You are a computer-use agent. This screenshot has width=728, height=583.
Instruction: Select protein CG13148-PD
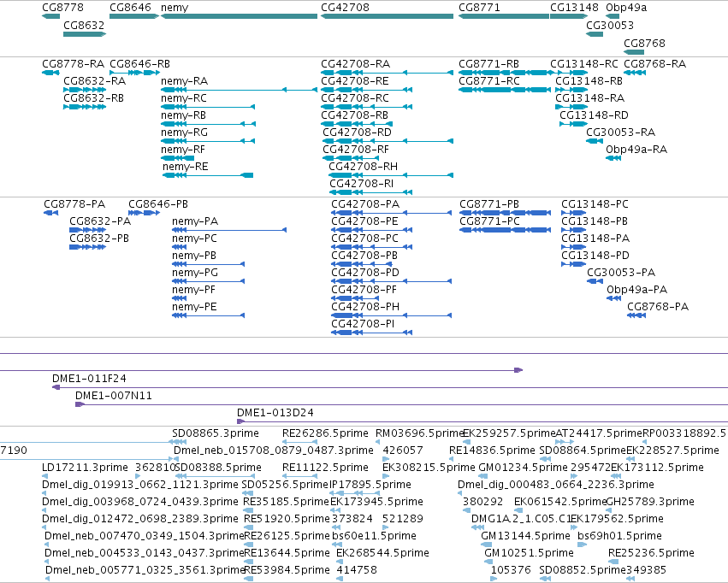[x=574, y=264]
